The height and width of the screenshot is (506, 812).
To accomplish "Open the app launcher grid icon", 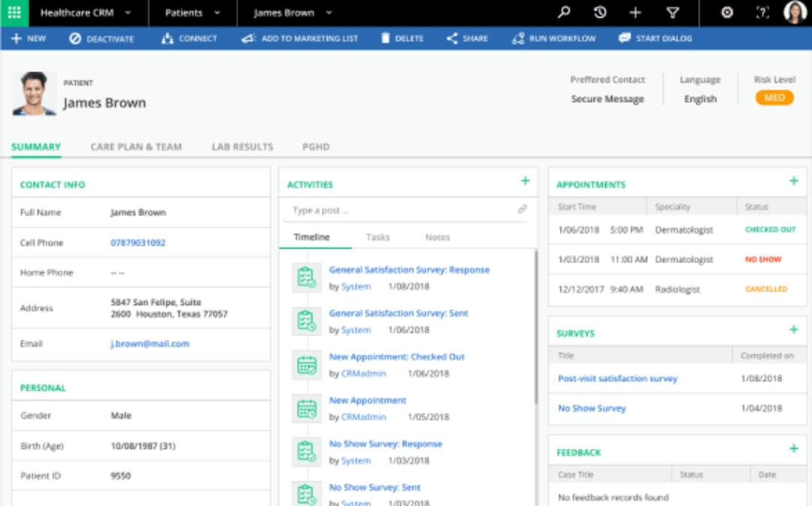I will coord(14,13).
